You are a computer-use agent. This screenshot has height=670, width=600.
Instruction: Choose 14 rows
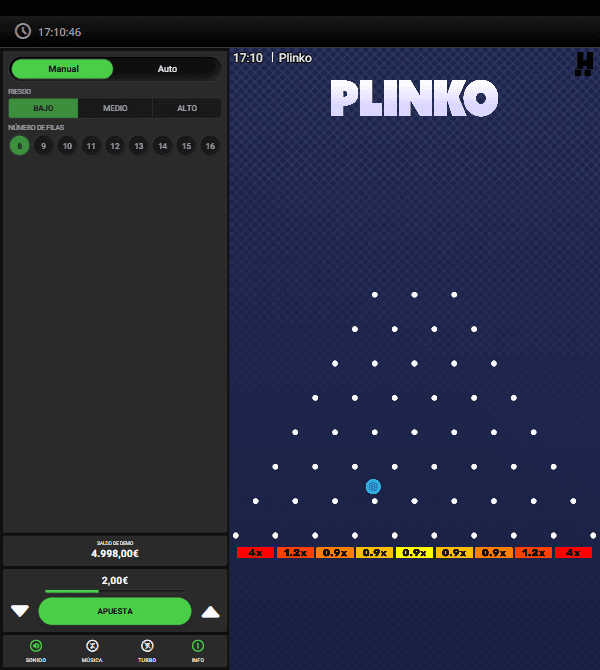(x=162, y=146)
